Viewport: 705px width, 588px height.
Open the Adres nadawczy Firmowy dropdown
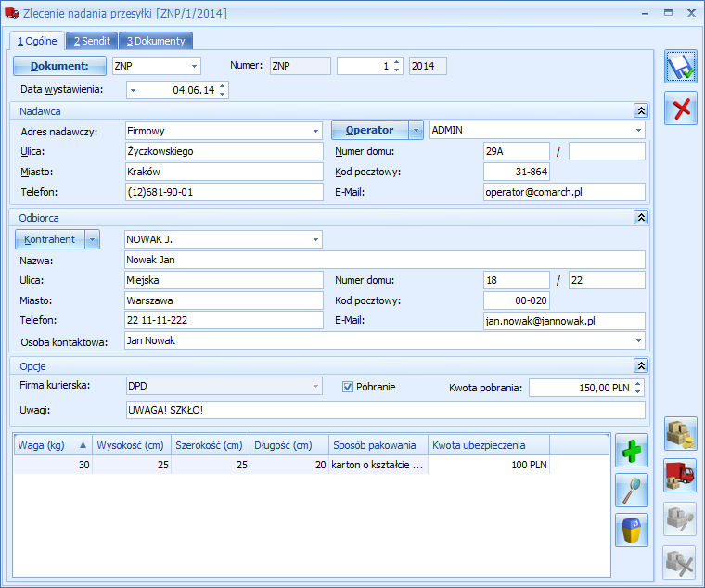tap(315, 132)
